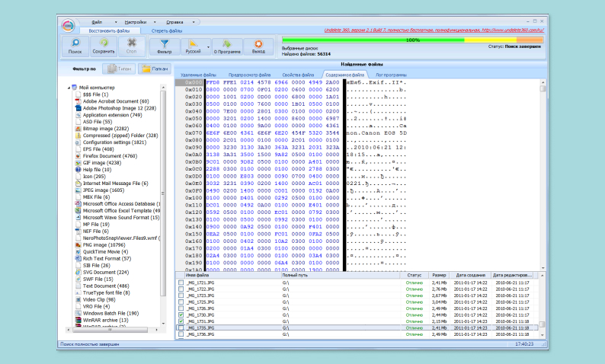Viewport: 605px width, 364px height.
Task: Filter by Типам button
Action: click(119, 69)
